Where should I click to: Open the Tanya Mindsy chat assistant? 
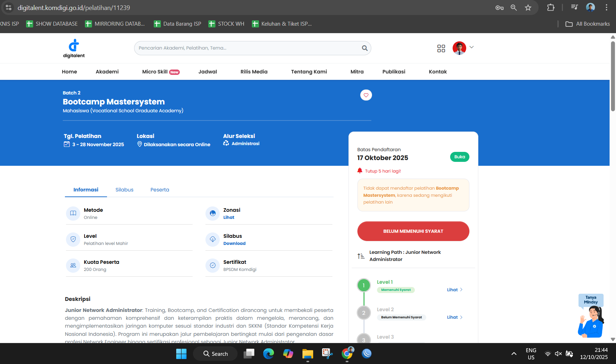[x=591, y=316]
